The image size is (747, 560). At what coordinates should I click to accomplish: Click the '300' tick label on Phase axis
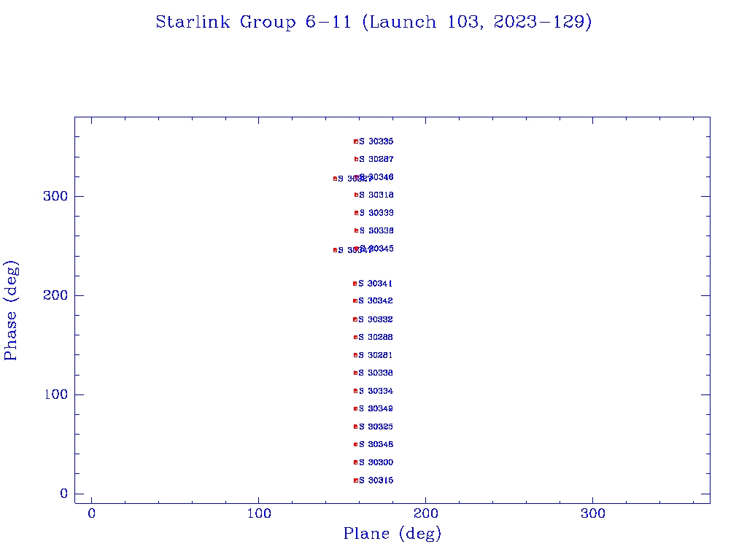pyautogui.click(x=55, y=196)
